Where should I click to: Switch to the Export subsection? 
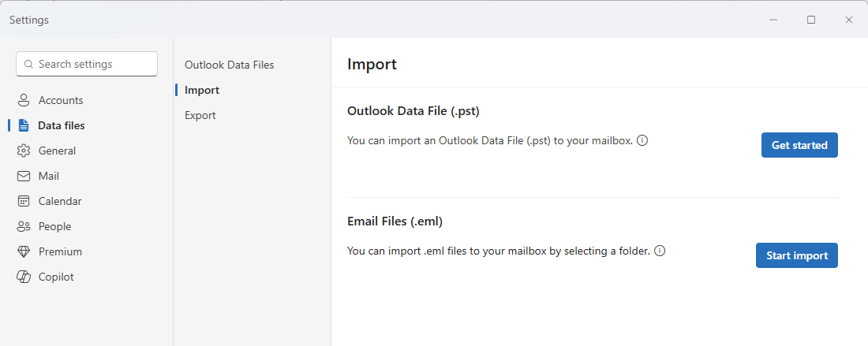pos(200,116)
